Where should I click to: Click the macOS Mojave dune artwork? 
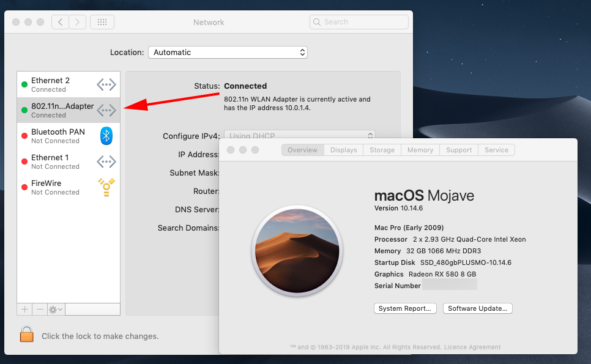coord(297,251)
